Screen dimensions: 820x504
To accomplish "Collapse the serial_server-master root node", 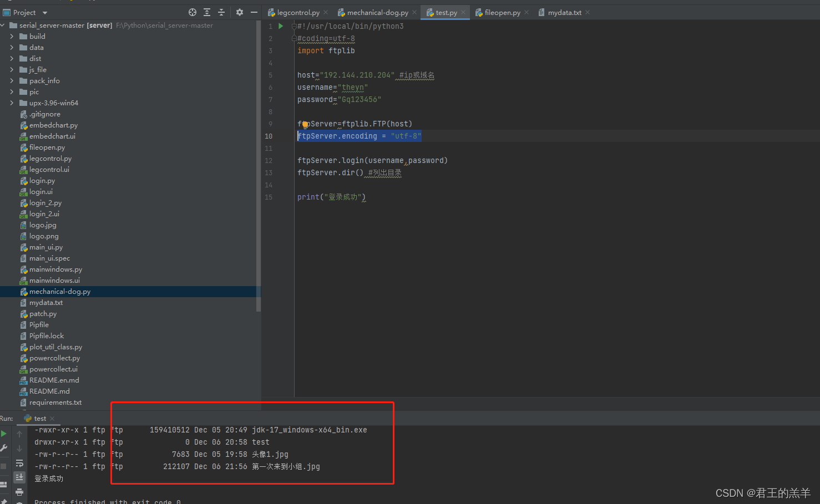I will point(3,25).
